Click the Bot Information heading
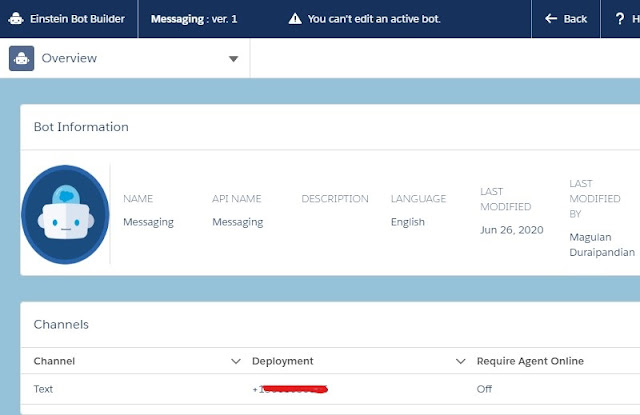 [x=81, y=127]
